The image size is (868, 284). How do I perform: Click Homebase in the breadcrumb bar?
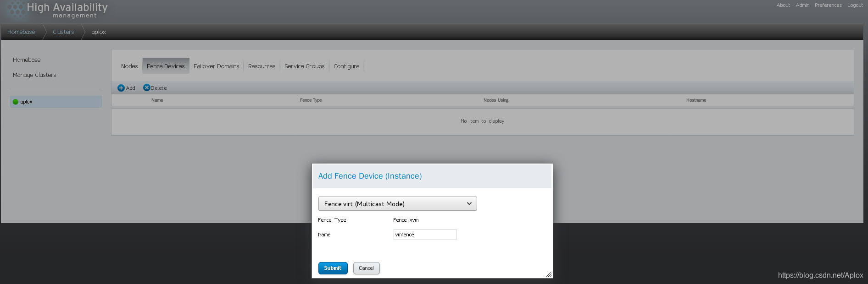point(21,32)
